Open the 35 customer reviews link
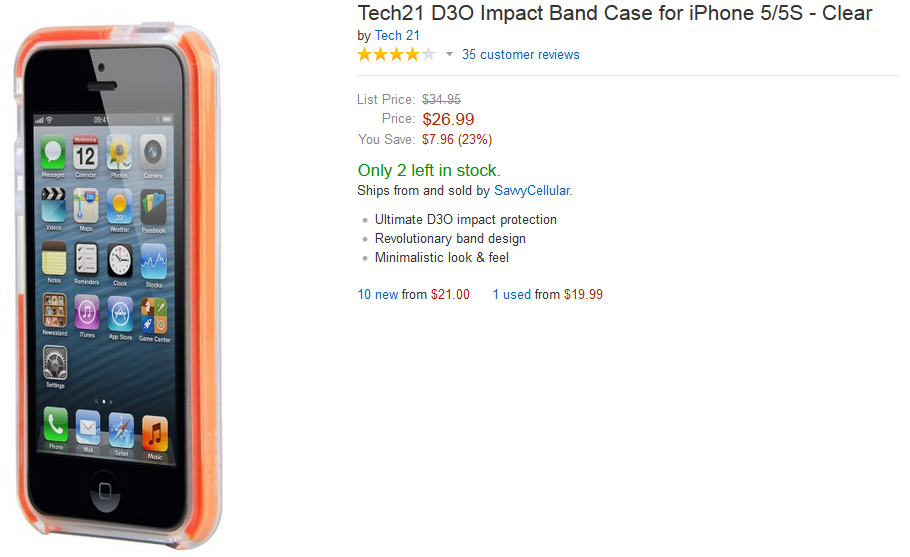Screen dimensions: 910x557 point(520,55)
